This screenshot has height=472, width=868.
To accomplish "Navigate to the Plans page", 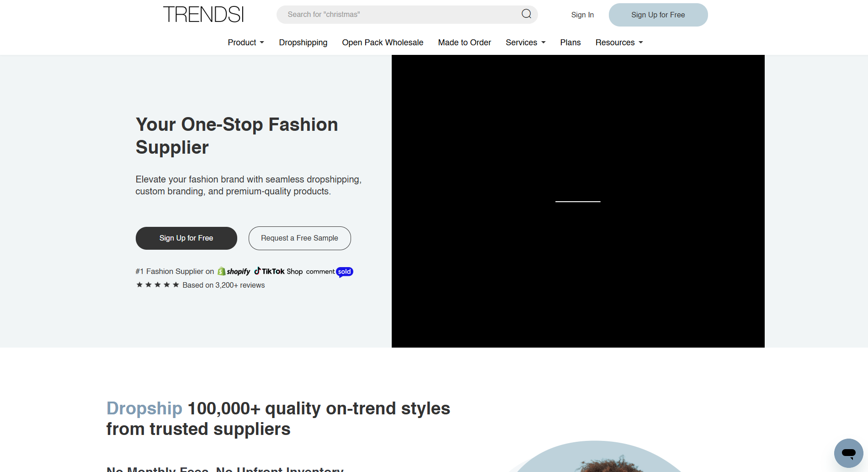I will click(570, 43).
